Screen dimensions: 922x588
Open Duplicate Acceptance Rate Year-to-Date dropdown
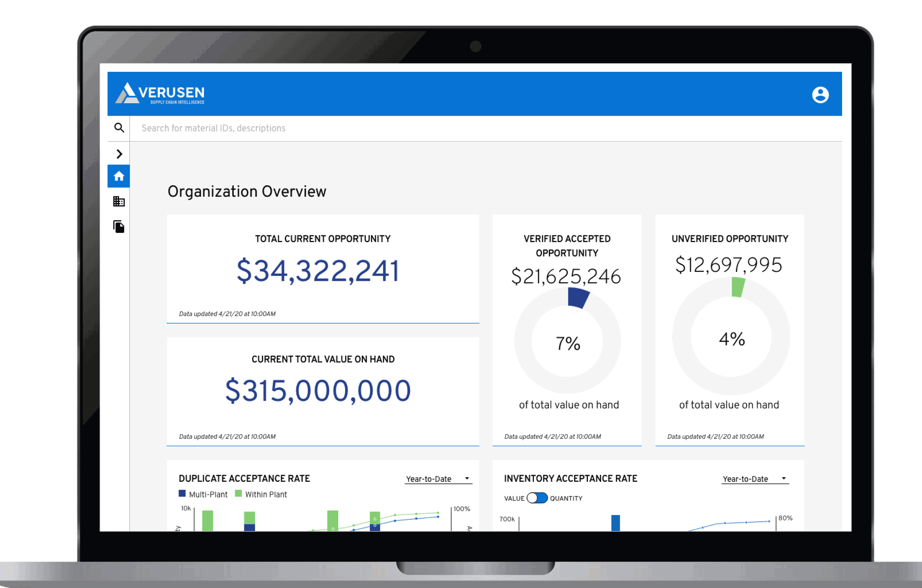(x=438, y=479)
